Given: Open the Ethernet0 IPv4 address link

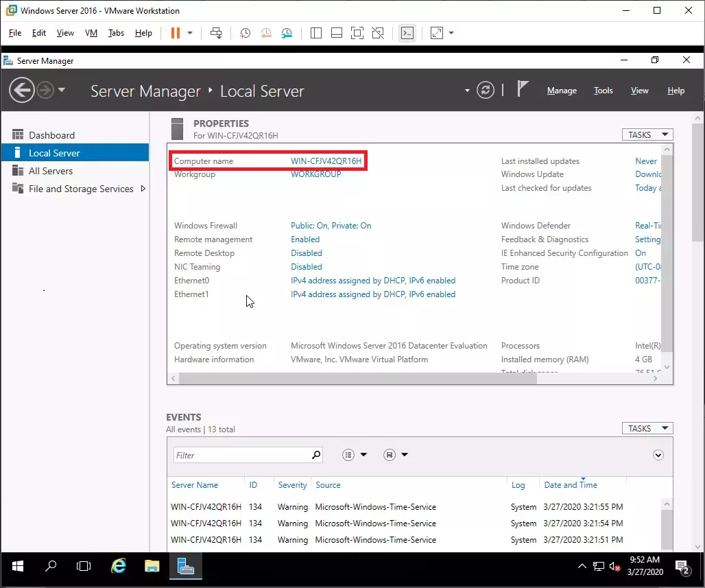Looking at the screenshot, I should 373,281.
